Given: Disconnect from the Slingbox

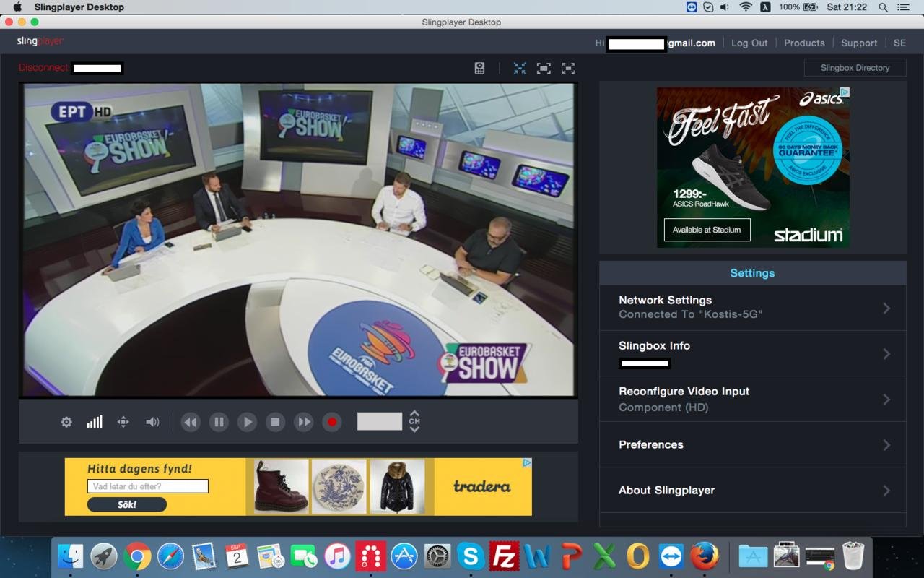Looking at the screenshot, I should (x=43, y=67).
